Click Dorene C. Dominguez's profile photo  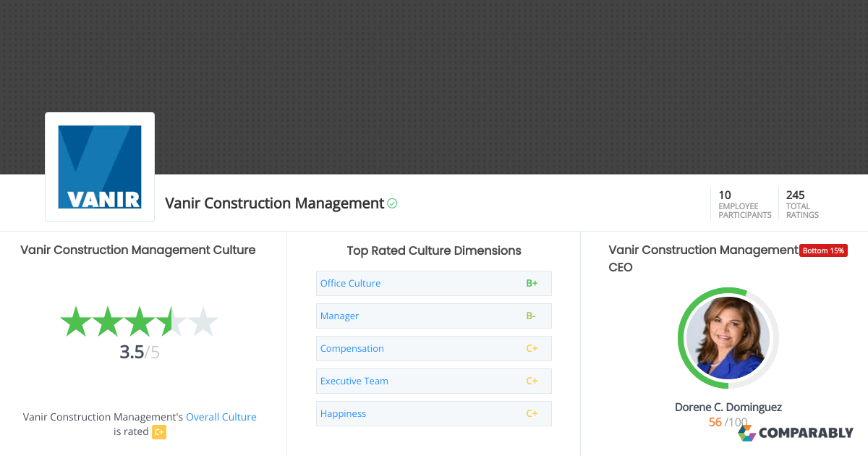coord(728,337)
